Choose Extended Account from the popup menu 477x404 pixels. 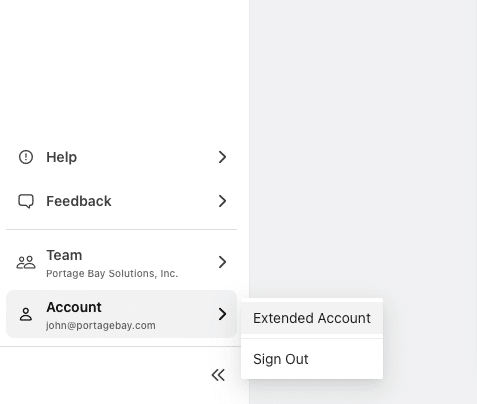click(312, 318)
